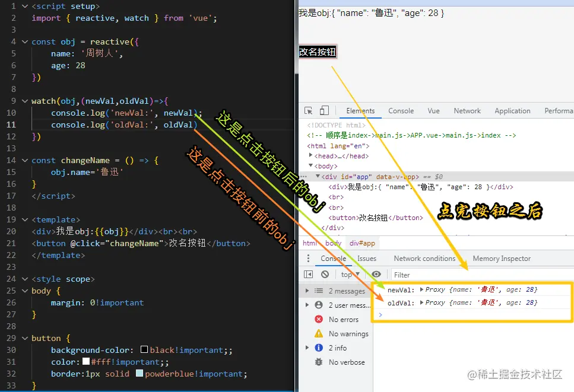574x392 pixels.
Task: Click the No verbose bug icon
Action: tap(319, 362)
